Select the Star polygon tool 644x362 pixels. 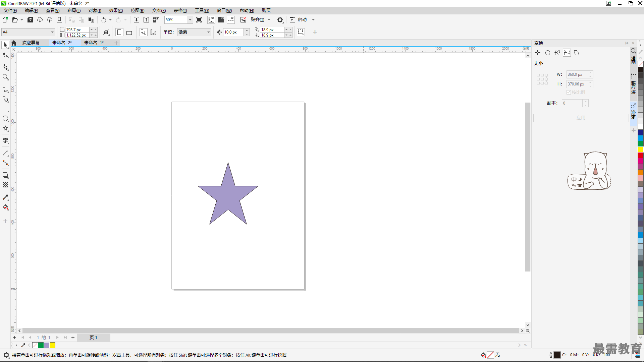click(x=5, y=128)
